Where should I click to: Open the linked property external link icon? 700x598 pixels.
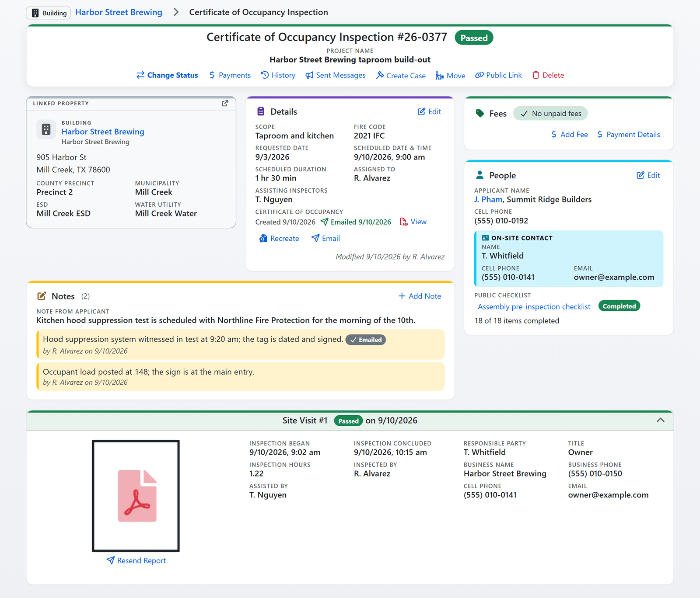(x=225, y=103)
